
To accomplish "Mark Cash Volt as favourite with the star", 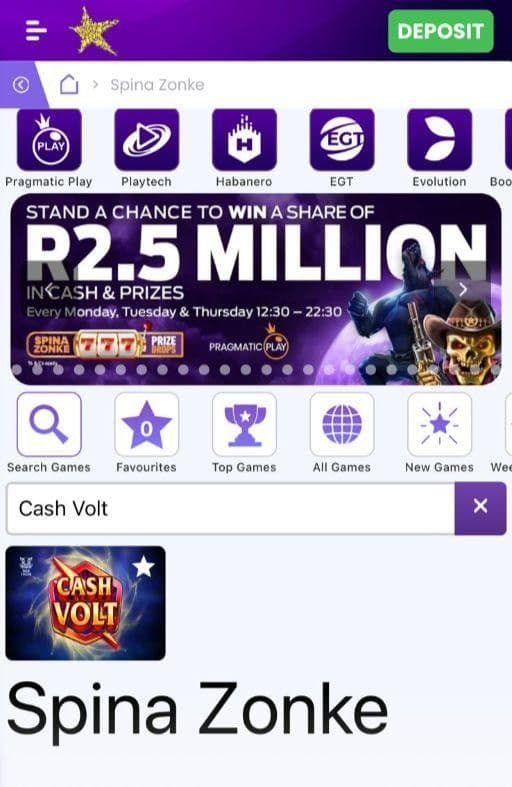I will click(x=144, y=567).
